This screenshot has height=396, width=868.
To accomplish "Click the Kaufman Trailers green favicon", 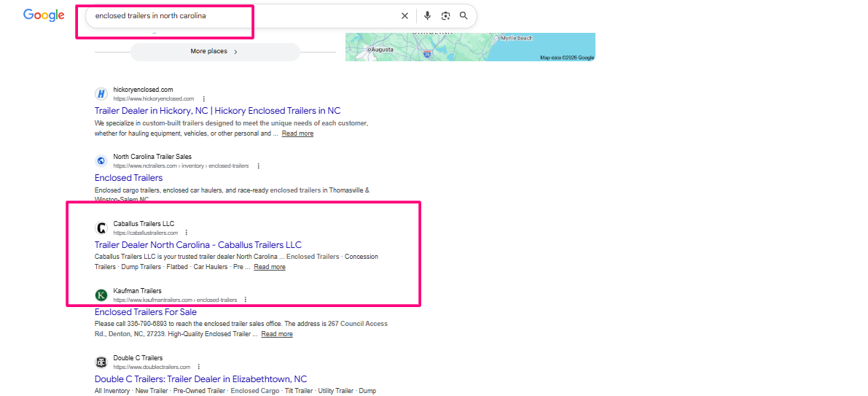I will click(101, 295).
